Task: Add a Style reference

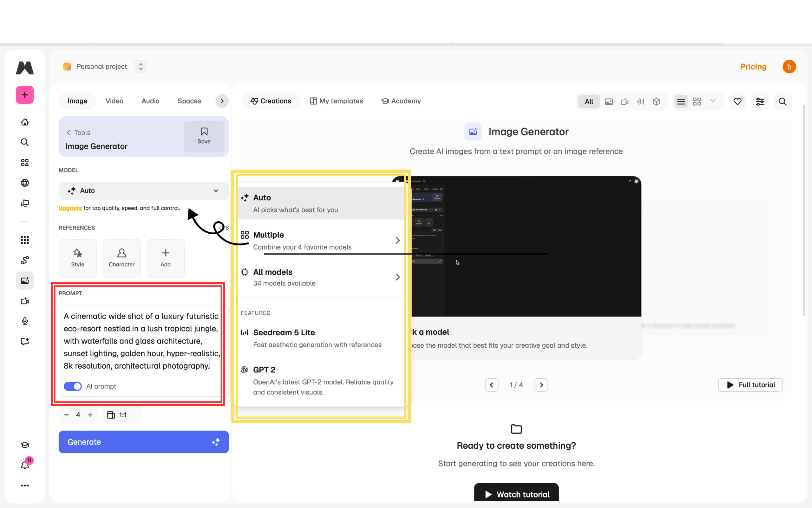Action: coord(77,258)
